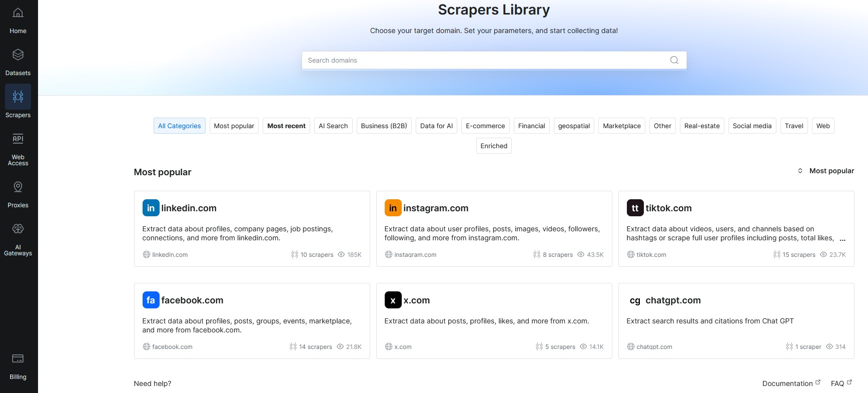
Task: Filter by Real-estate category
Action: click(x=702, y=126)
